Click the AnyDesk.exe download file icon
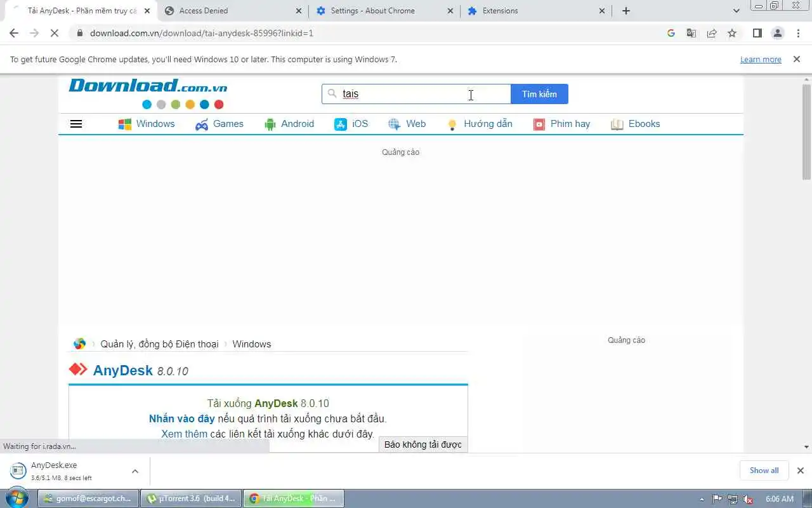Screen dimensions: 812x508 [18, 471]
